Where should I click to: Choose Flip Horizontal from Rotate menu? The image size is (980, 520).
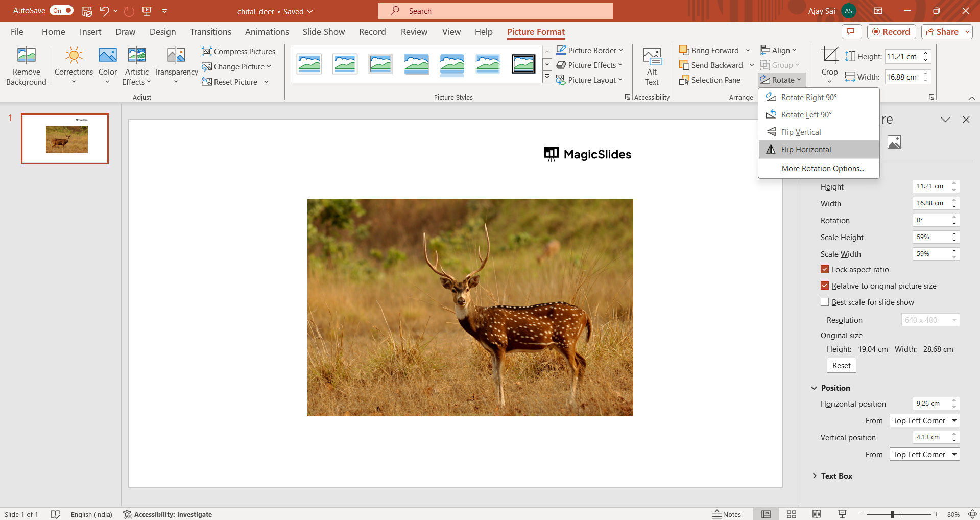point(806,150)
